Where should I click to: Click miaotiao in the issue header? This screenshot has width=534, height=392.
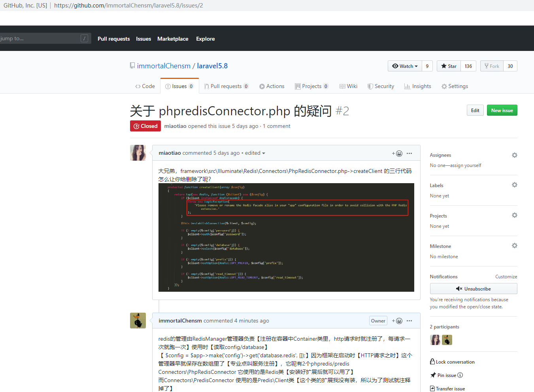[x=175, y=126]
